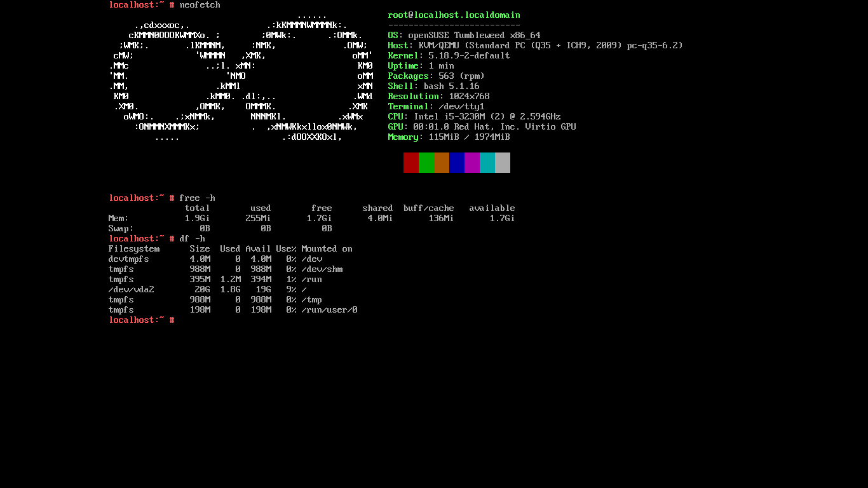This screenshot has width=868, height=488.
Task: Click total memory value '1.9Gi'
Action: pos(198,219)
